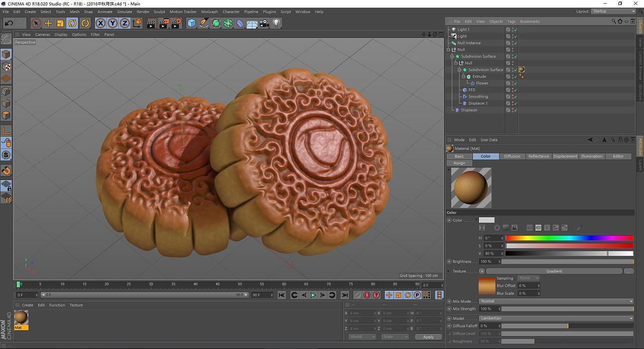644x349 pixels.
Task: Open Render Settings clapboard with gear
Action: (176, 23)
